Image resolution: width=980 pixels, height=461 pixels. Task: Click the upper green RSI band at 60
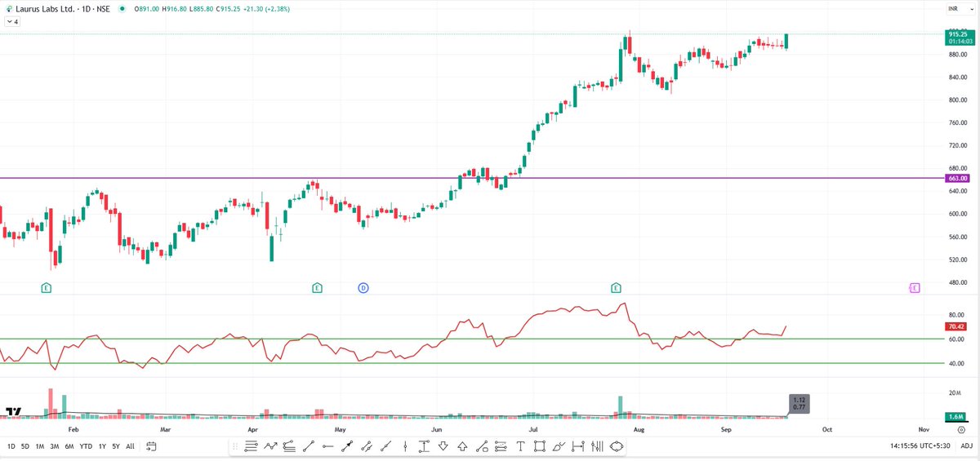(472, 339)
